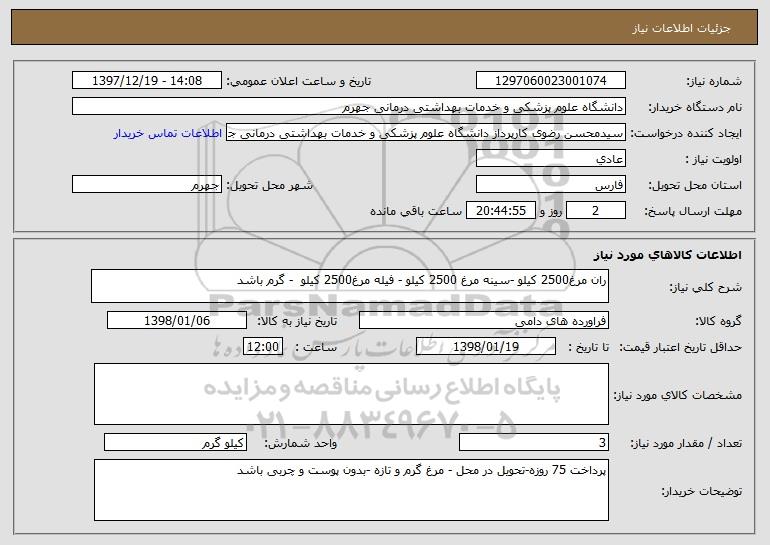Select the remaining days field
Screen dimensions: 770x545
(x=596, y=211)
